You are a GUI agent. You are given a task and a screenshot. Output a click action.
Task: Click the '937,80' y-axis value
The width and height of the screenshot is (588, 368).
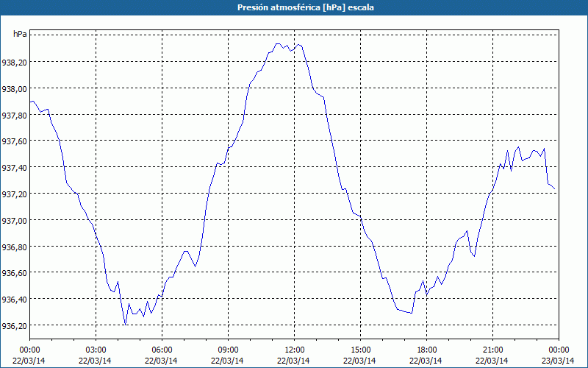point(14,116)
